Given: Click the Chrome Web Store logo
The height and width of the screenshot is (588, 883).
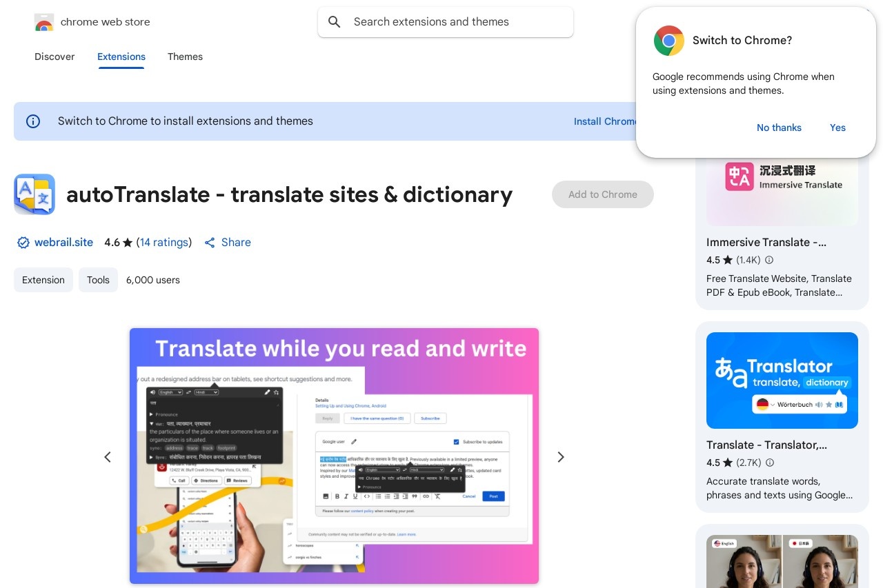Looking at the screenshot, I should coord(44,22).
